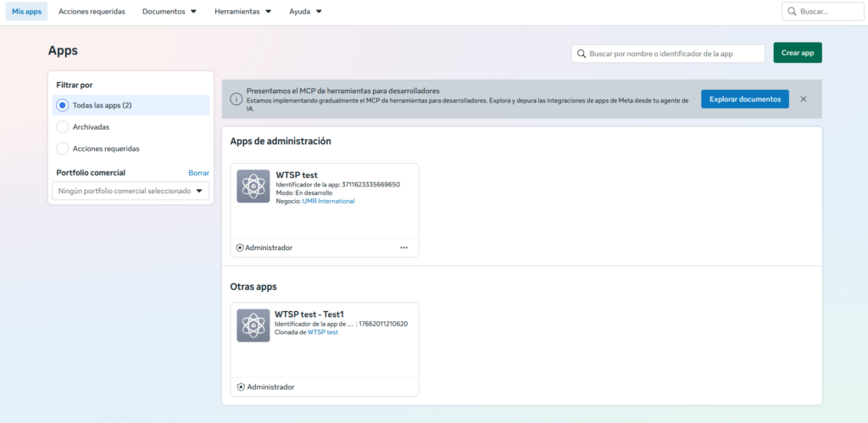Click app identifier 17662011210620
868x423 pixels.
tap(383, 324)
